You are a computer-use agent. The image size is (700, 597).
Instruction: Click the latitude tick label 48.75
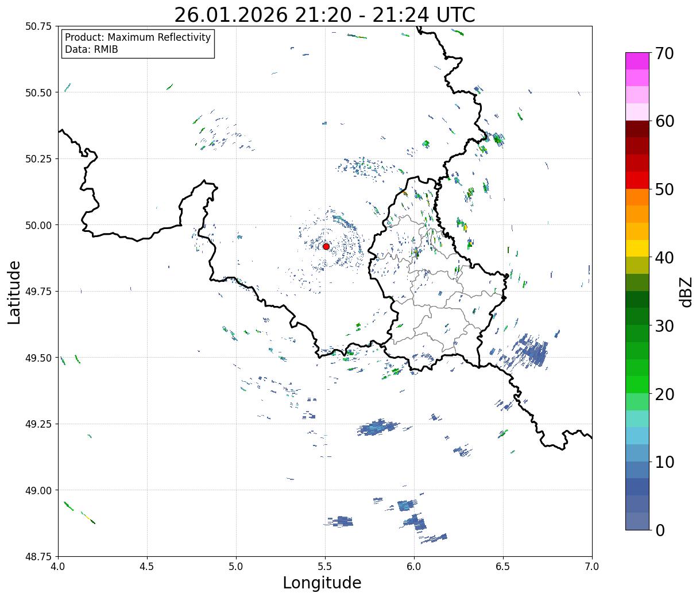point(39,557)
